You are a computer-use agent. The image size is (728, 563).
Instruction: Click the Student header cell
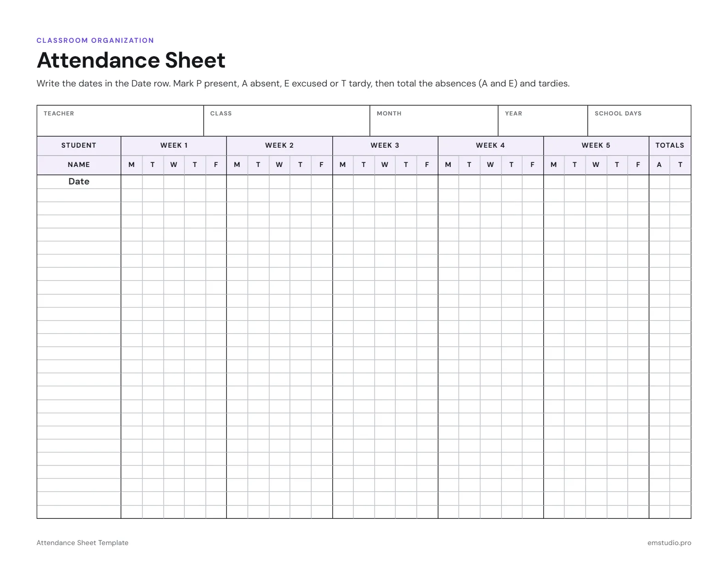(x=79, y=146)
